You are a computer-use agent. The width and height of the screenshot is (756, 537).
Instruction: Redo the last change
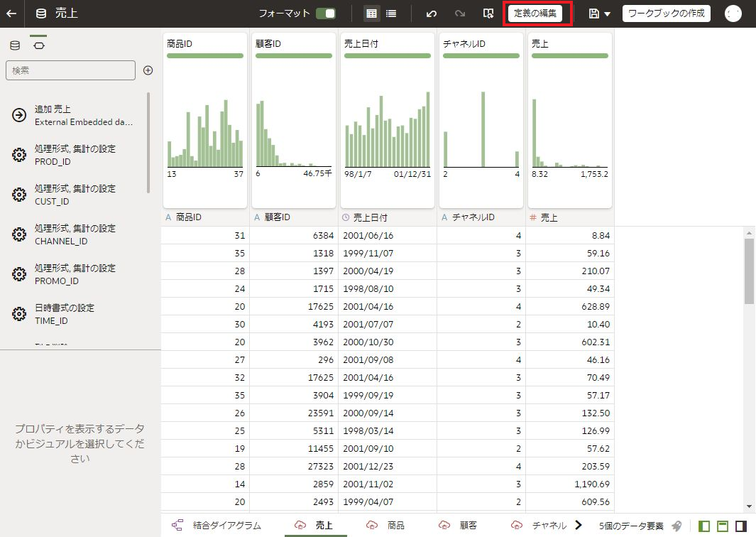coord(460,13)
